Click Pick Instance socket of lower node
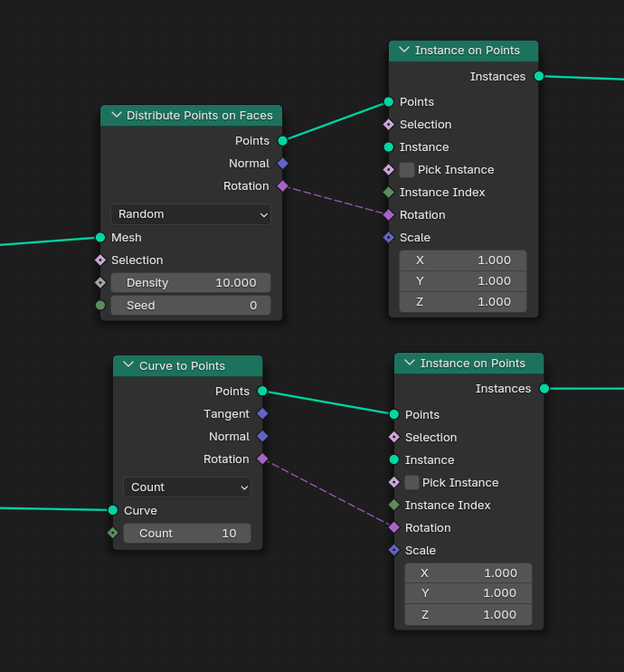The height and width of the screenshot is (672, 624). 394,483
